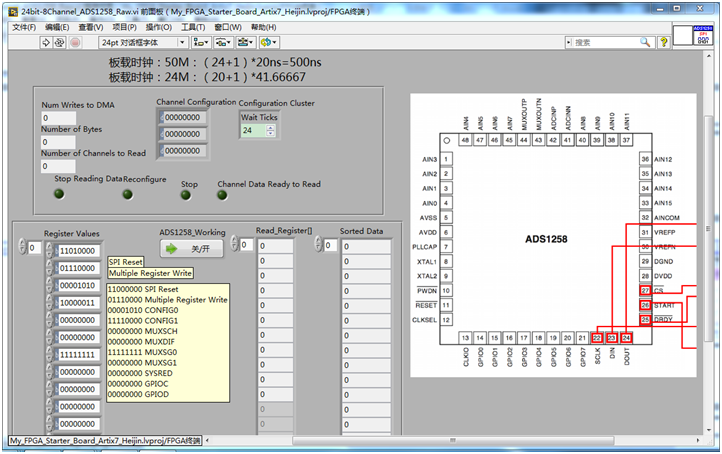Click the connector pane icon
This screenshot has height=454, width=722.
click(x=682, y=35)
